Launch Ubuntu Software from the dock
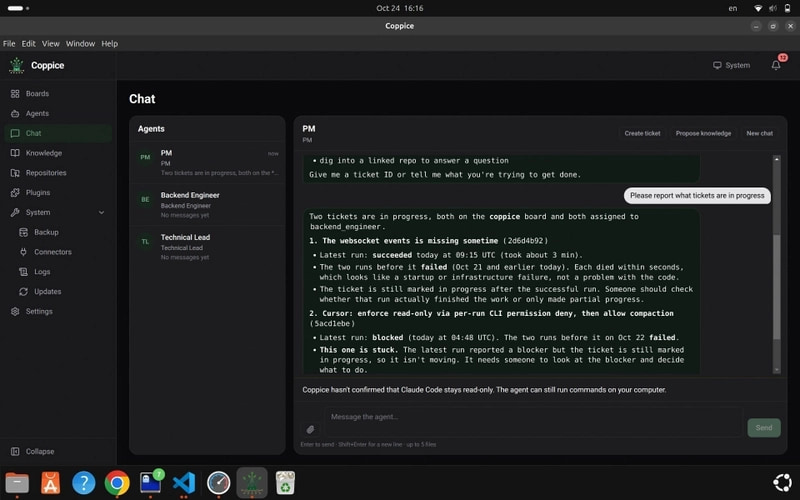 (x=51, y=483)
